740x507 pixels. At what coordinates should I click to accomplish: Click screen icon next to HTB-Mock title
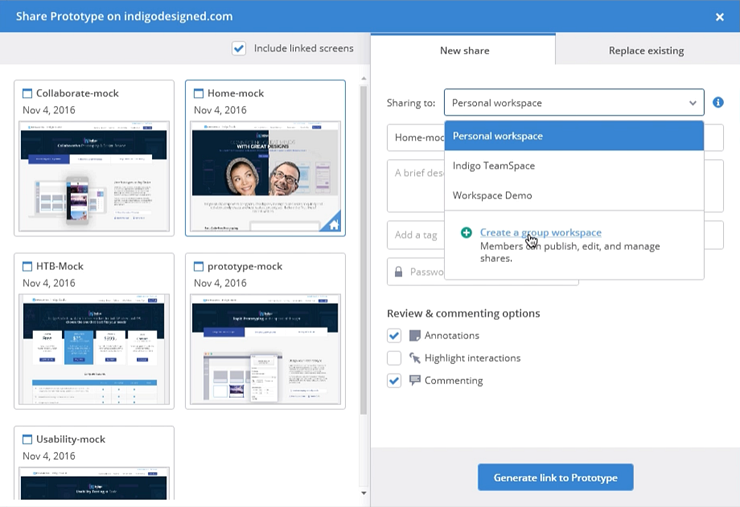click(x=27, y=266)
